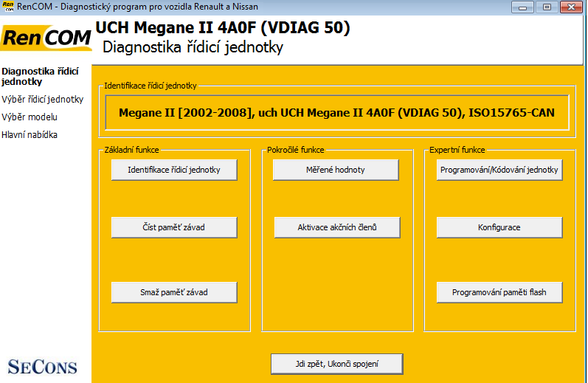Viewport: 588px width, 383px height.
Task: Go to Výběr řídicí jednotky
Action: coord(42,99)
